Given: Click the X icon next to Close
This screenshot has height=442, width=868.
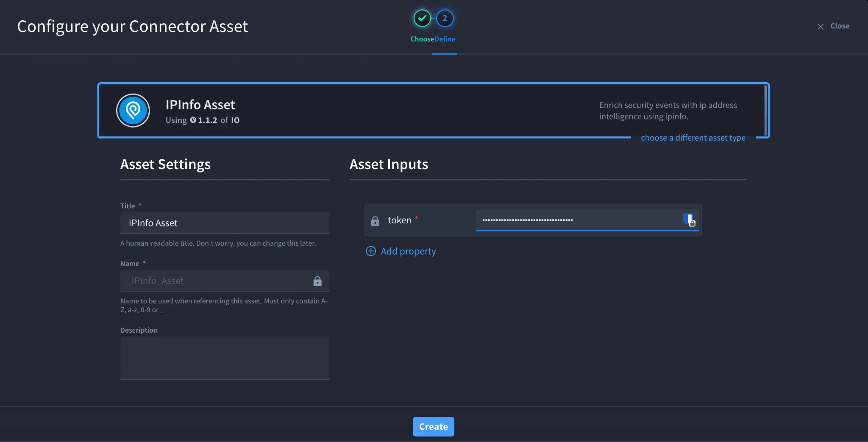Looking at the screenshot, I should (x=821, y=26).
